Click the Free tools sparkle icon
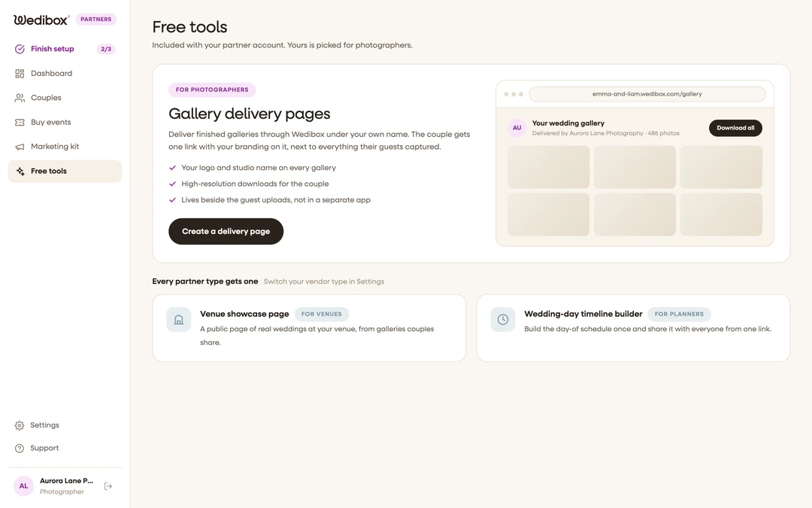The width and height of the screenshot is (812, 508). click(20, 171)
